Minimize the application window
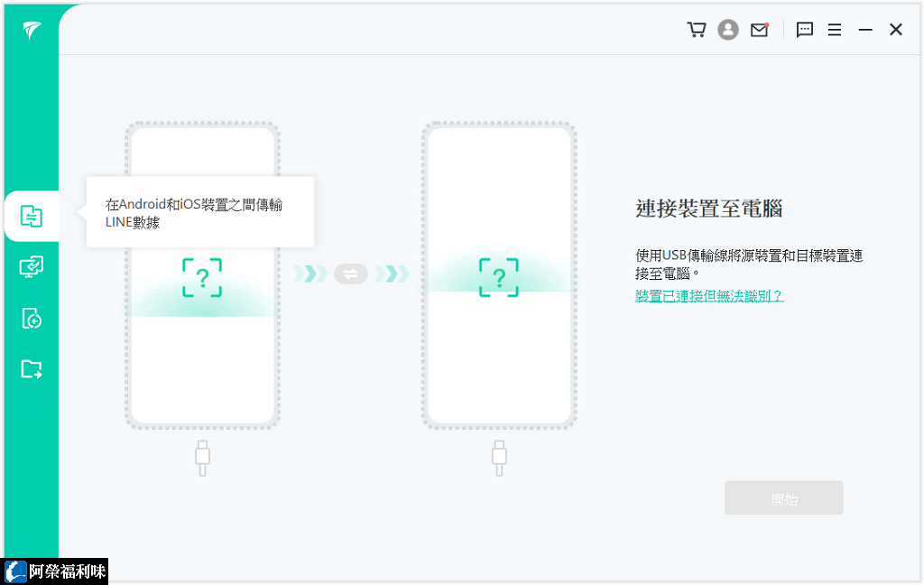 (x=865, y=30)
